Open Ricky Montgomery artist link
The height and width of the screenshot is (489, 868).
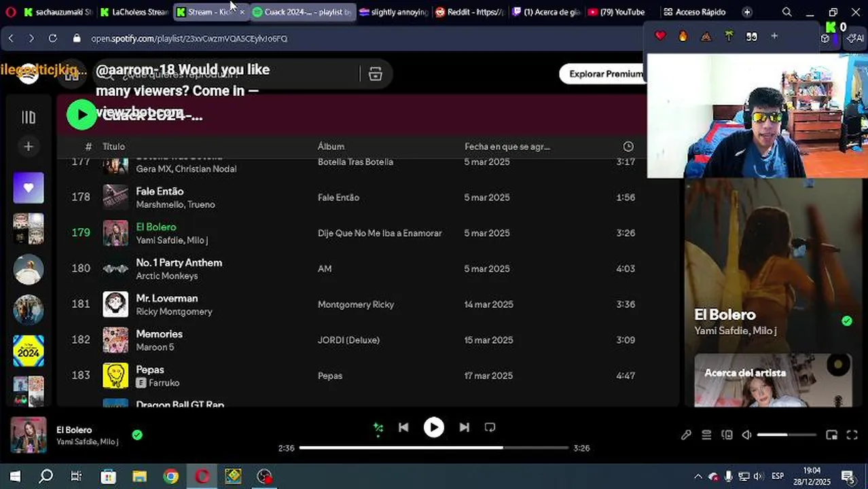coord(174,312)
